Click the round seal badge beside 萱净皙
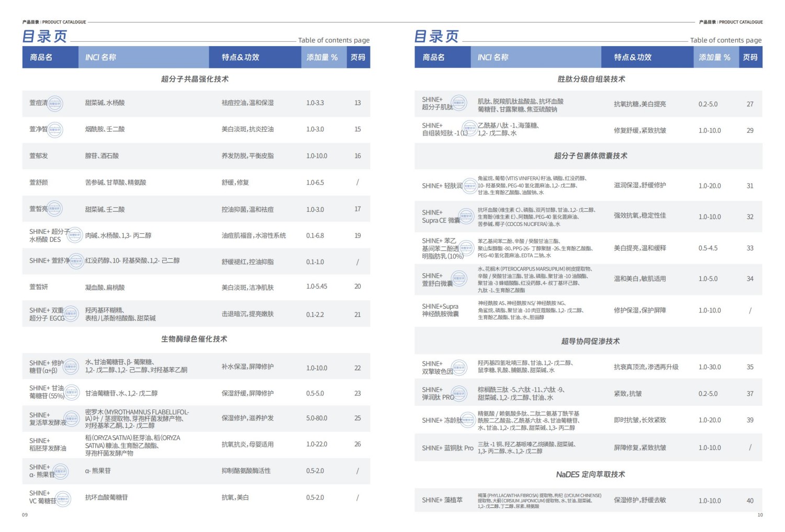This screenshot has height=532, width=785. 55,130
